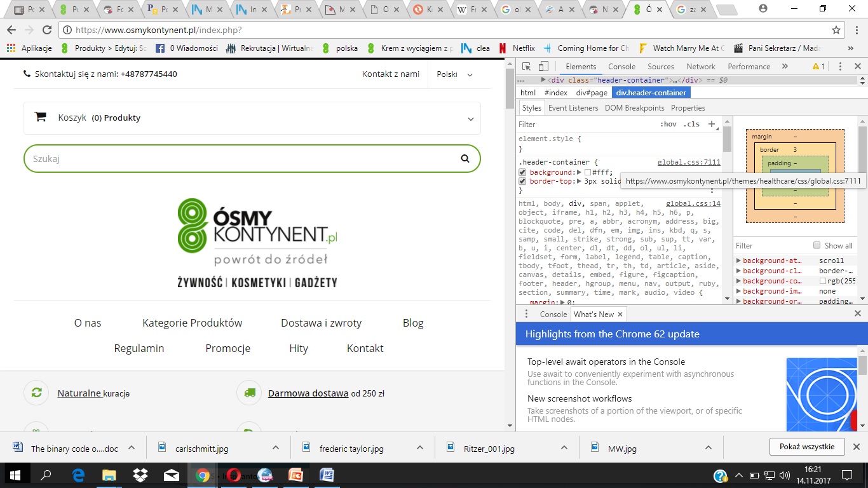Open Dropbox from the taskbar
Viewport: 868px width, 488px height.
[140, 475]
